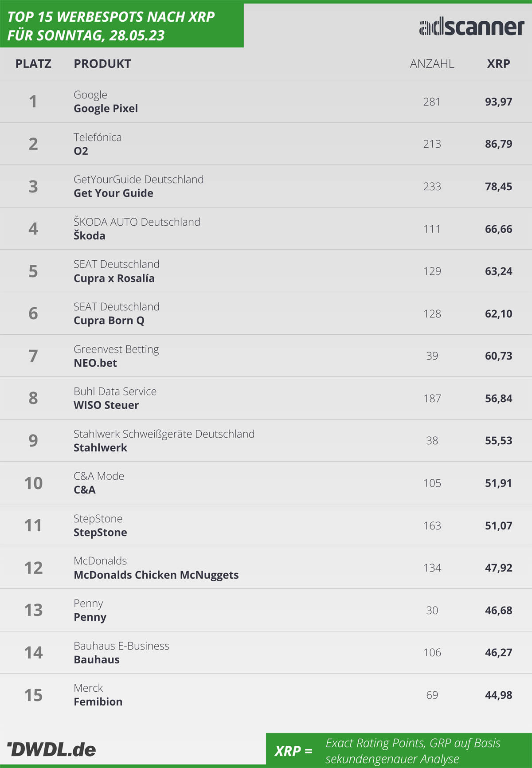Click the ANZAHL column header
Viewport: 532px width, 768px height.
point(432,64)
